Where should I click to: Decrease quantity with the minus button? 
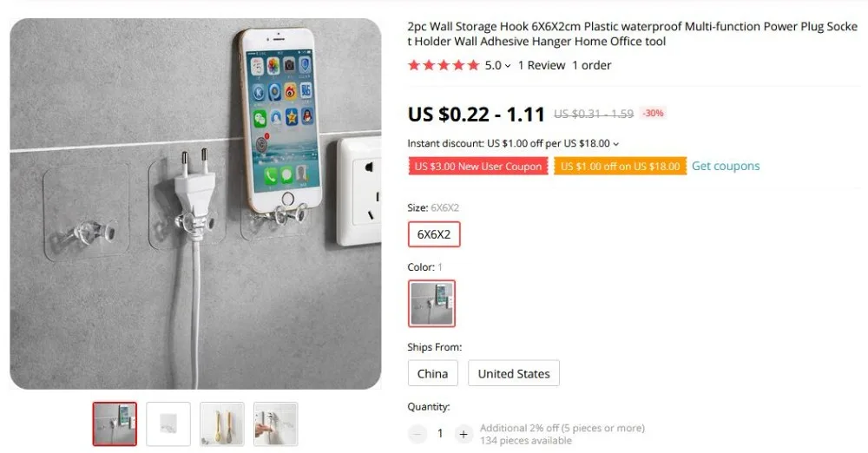tap(418, 434)
